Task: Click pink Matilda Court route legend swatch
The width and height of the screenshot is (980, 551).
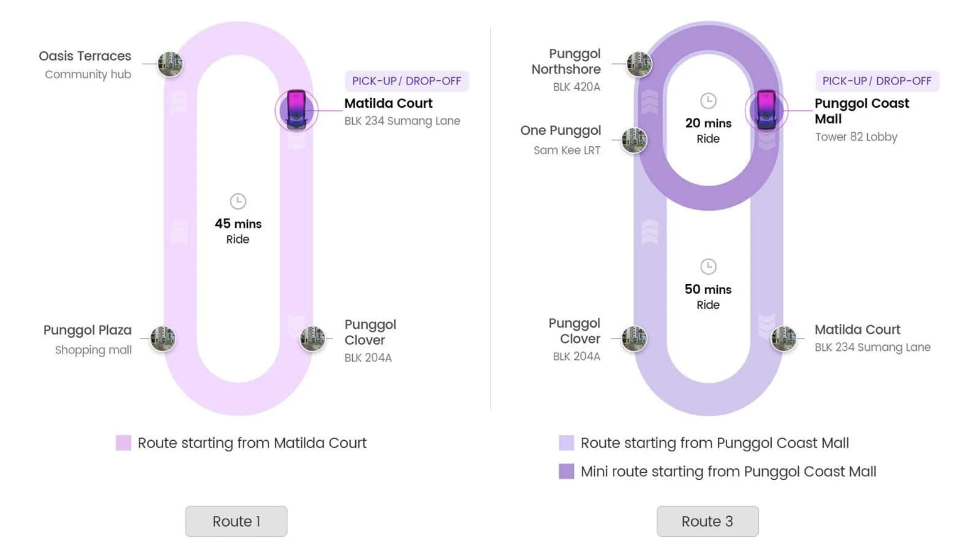Action: point(123,443)
